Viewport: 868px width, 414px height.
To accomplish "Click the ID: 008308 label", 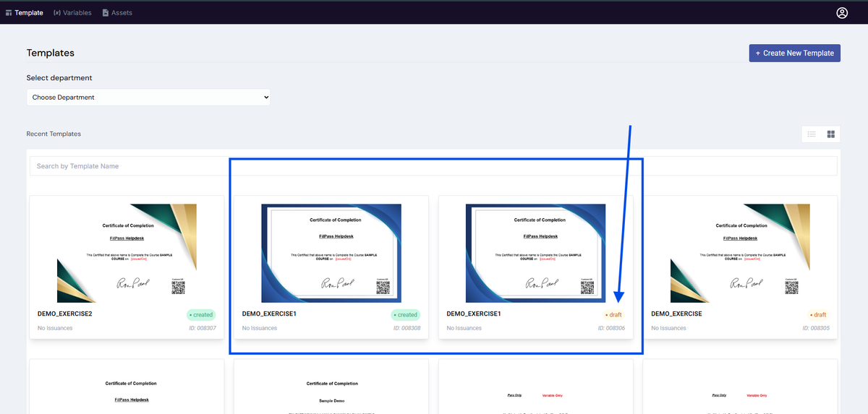I will (407, 328).
